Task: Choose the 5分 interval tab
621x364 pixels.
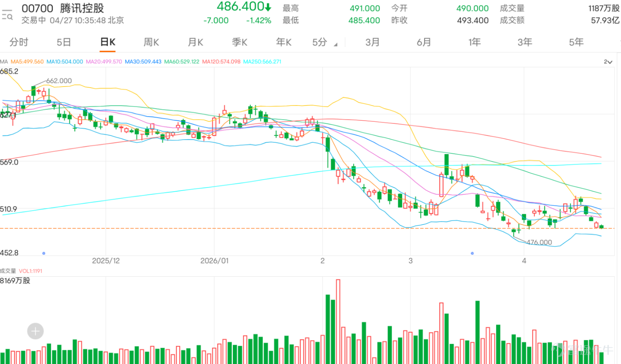Action: click(320, 42)
